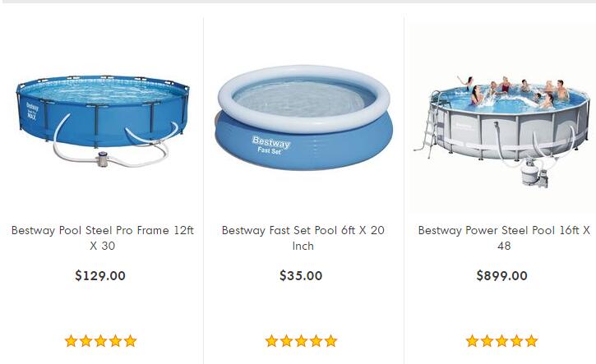
Task: Click the $899.00 price
Action: 501,276
